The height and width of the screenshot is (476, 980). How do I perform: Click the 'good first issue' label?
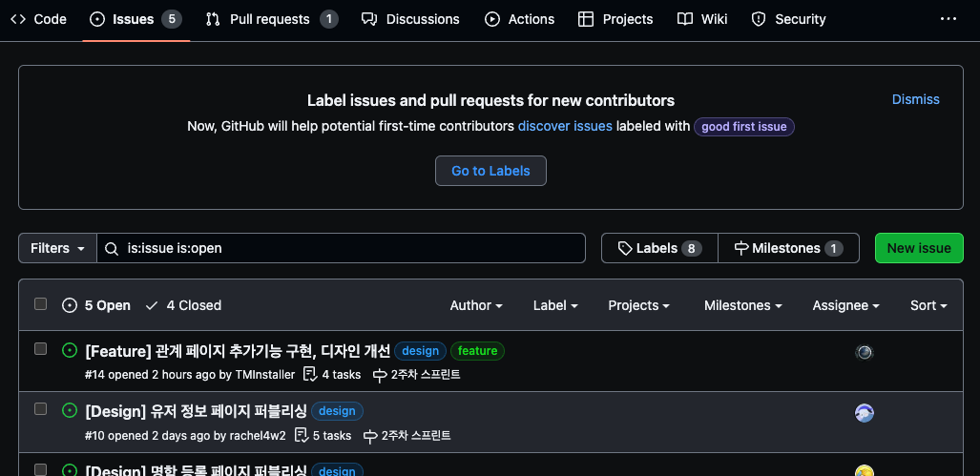(743, 127)
